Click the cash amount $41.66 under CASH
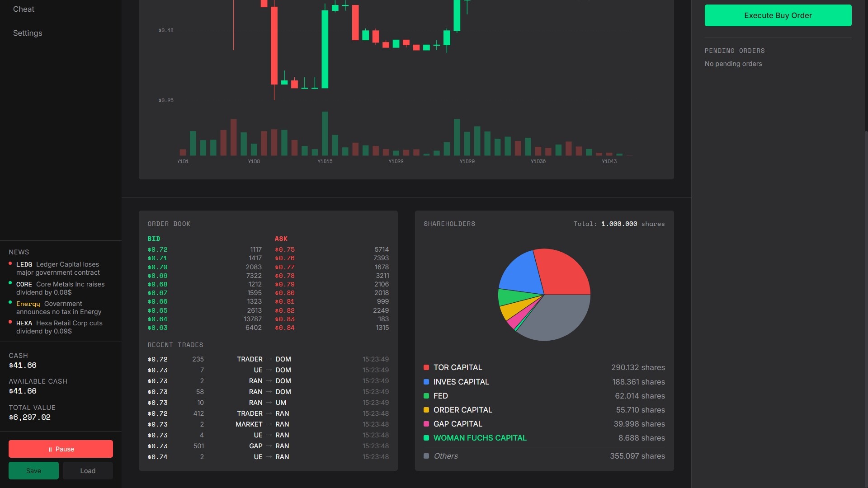Screen dimensions: 868x488 [x=23, y=366]
